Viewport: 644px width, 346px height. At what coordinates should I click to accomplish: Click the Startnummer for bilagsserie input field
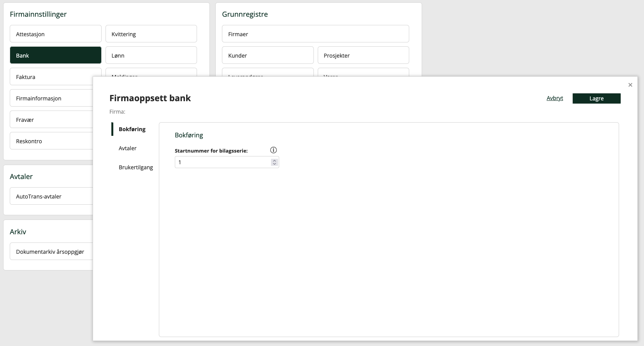(x=227, y=162)
